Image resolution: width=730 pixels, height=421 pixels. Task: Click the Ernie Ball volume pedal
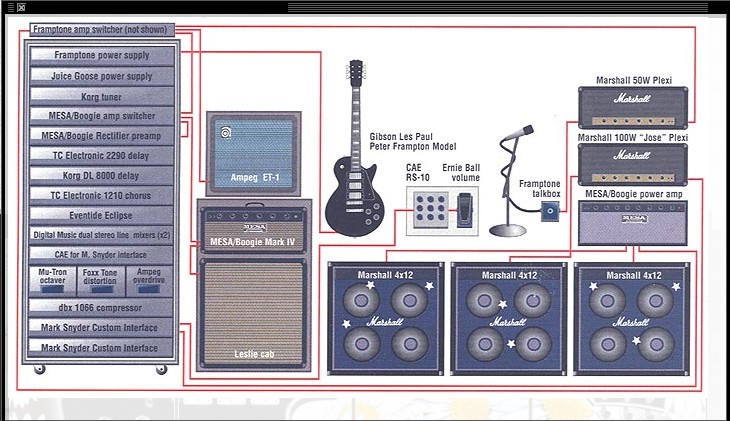465,210
